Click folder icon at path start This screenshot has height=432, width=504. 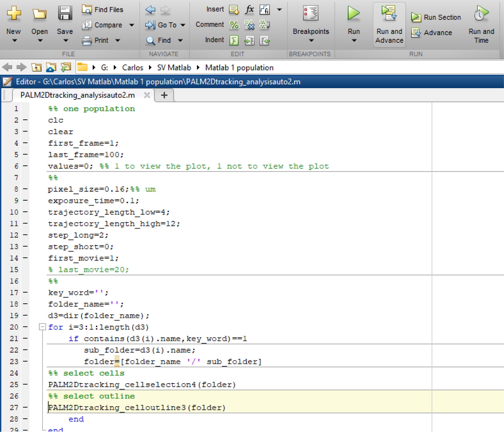click(82, 67)
